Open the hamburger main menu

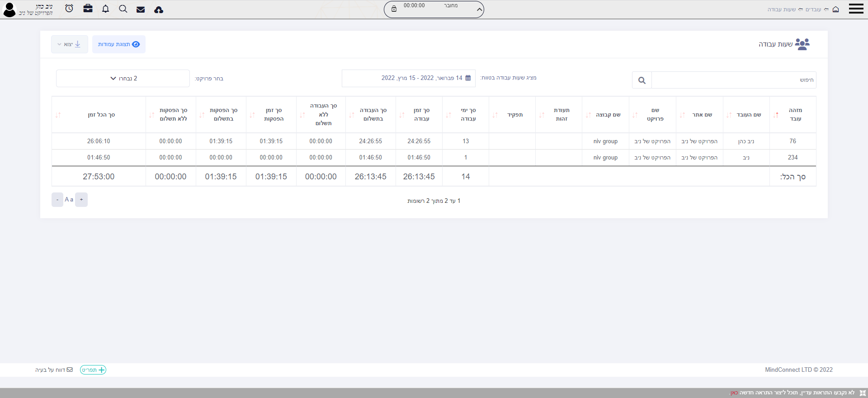[x=856, y=9]
